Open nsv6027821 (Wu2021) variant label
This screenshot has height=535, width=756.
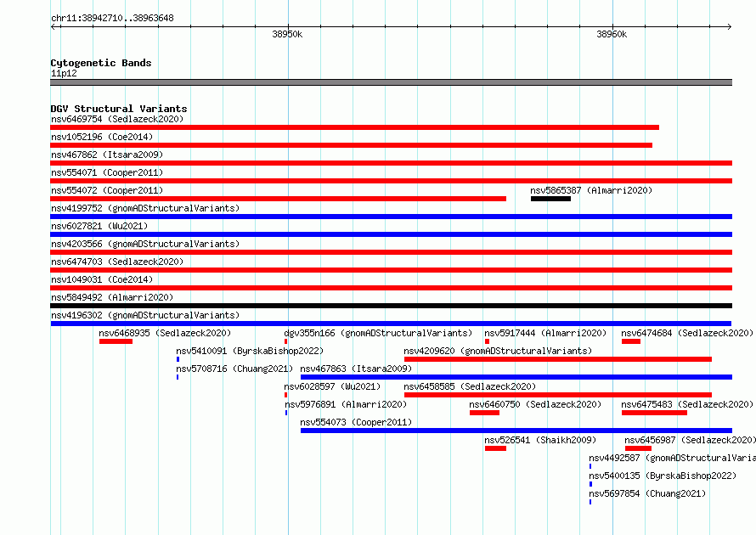coord(99,226)
